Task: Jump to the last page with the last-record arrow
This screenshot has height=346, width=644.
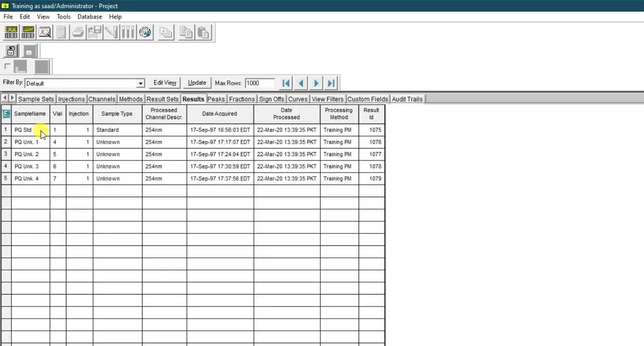Action: pos(331,83)
